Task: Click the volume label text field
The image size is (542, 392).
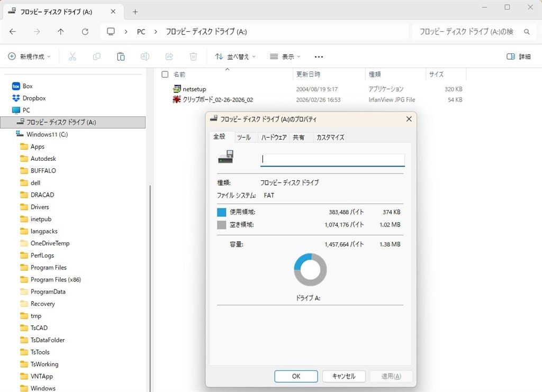Action: [x=332, y=160]
